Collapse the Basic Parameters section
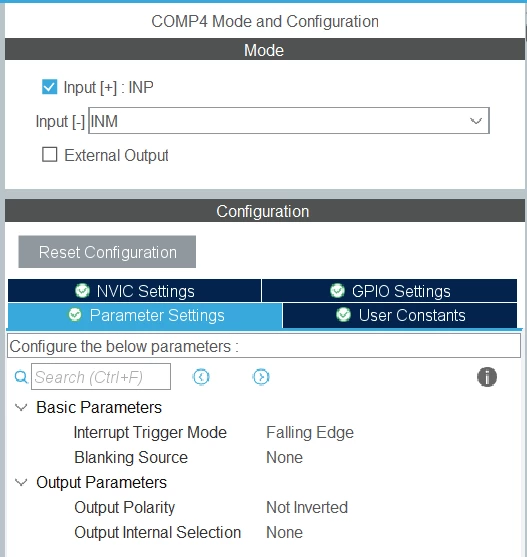This screenshot has width=527, height=557. pos(21,407)
